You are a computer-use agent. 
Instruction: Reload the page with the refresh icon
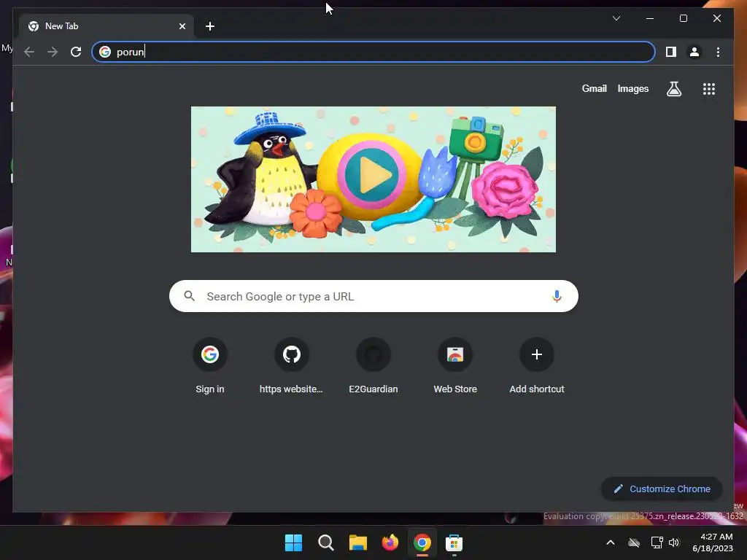(76, 52)
